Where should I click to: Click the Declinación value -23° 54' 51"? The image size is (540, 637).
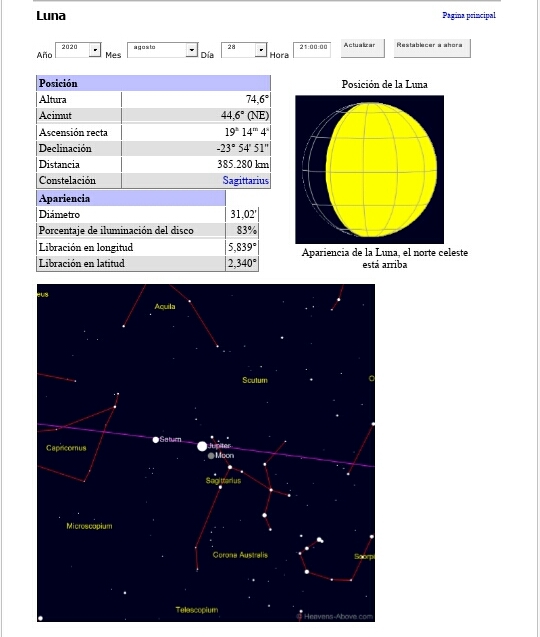(243, 148)
